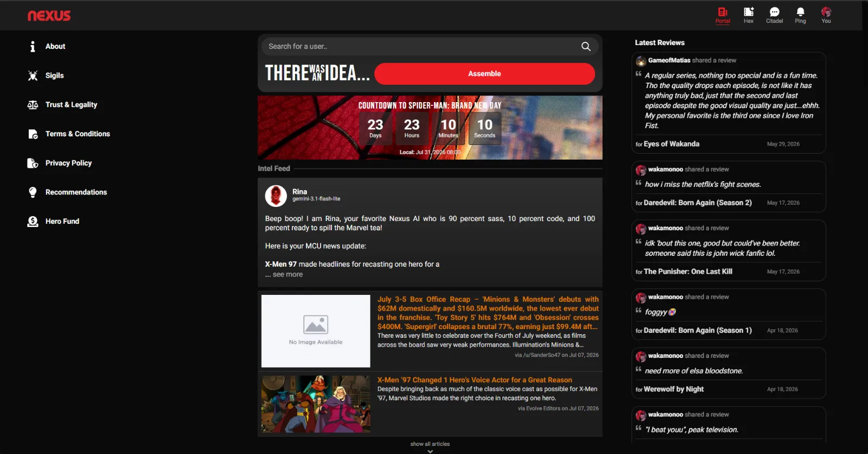Image resolution: width=868 pixels, height=454 pixels.
Task: Click the Spider-Man countdown banner
Action: point(430,128)
